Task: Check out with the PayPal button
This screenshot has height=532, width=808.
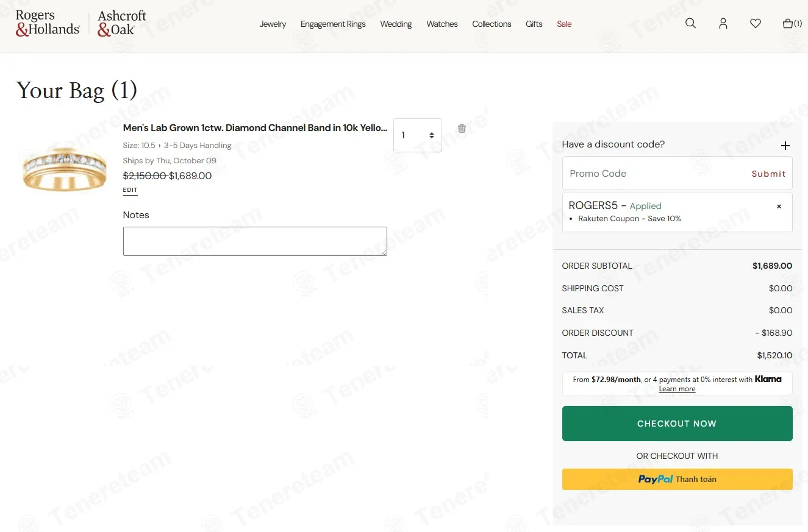Action: (677, 480)
